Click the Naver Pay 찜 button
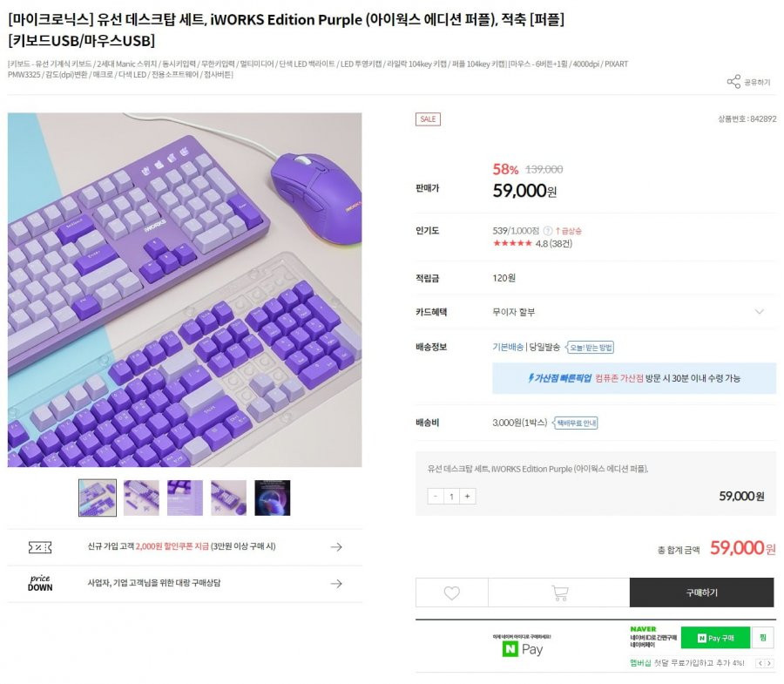Image resolution: width=784 pixels, height=684 pixels. [762, 638]
